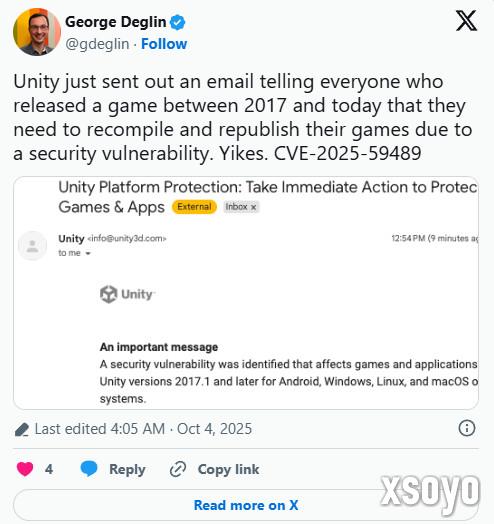Open the George Deglin name link
This screenshot has height=524, width=494.
pos(116,22)
